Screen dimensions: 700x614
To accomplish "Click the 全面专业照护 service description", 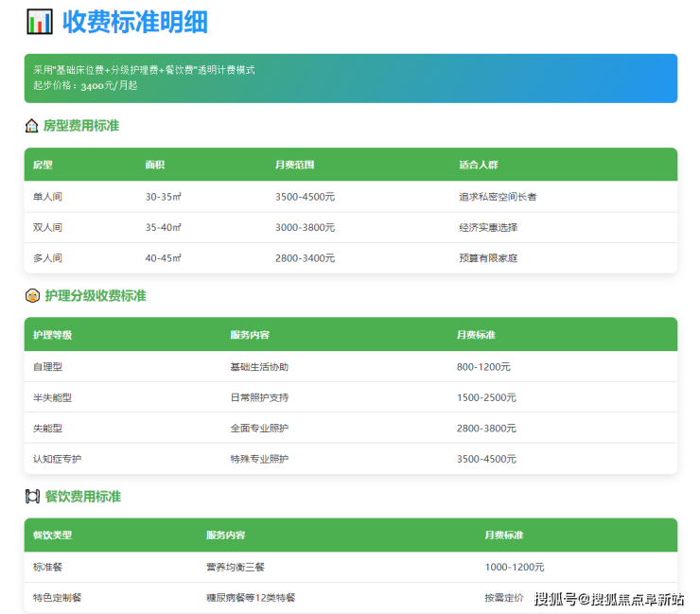I will [259, 429].
